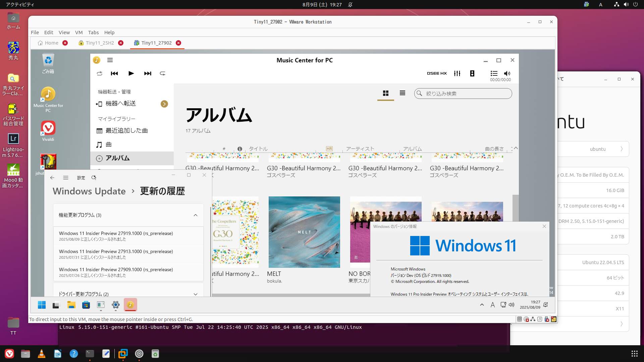This screenshot has height=362, width=644.
Task: Select the 27919.1000 update history entry
Action: coord(128,236)
